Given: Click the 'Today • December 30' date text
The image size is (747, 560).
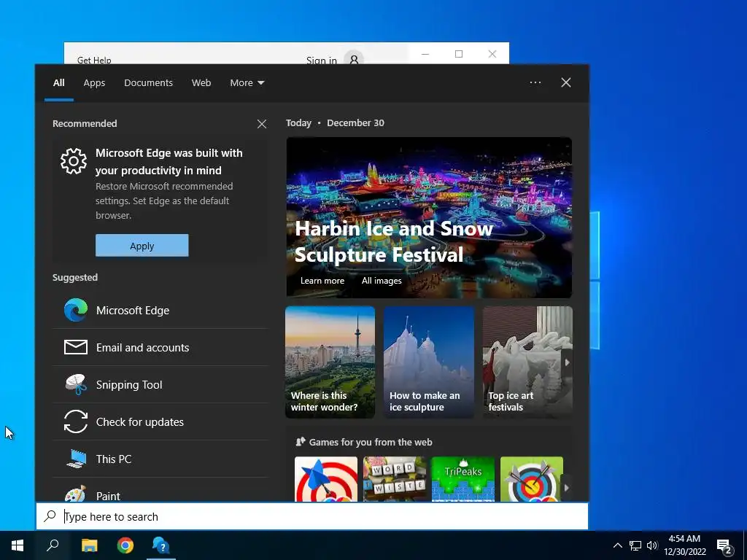Looking at the screenshot, I should point(335,122).
